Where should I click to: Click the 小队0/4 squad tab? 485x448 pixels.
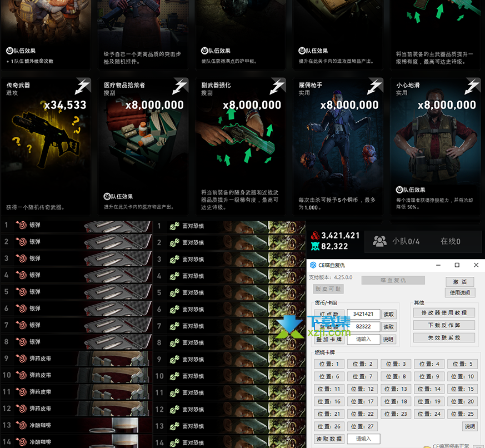[406, 241]
